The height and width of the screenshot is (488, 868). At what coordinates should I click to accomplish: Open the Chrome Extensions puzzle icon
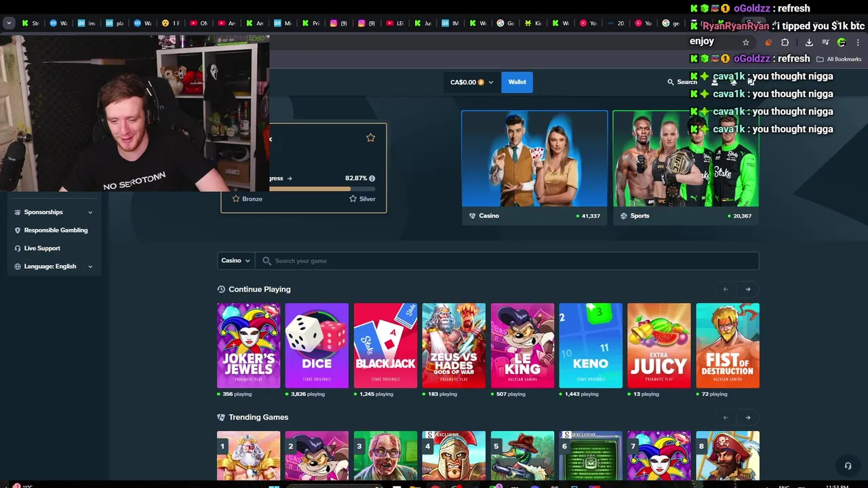(785, 42)
